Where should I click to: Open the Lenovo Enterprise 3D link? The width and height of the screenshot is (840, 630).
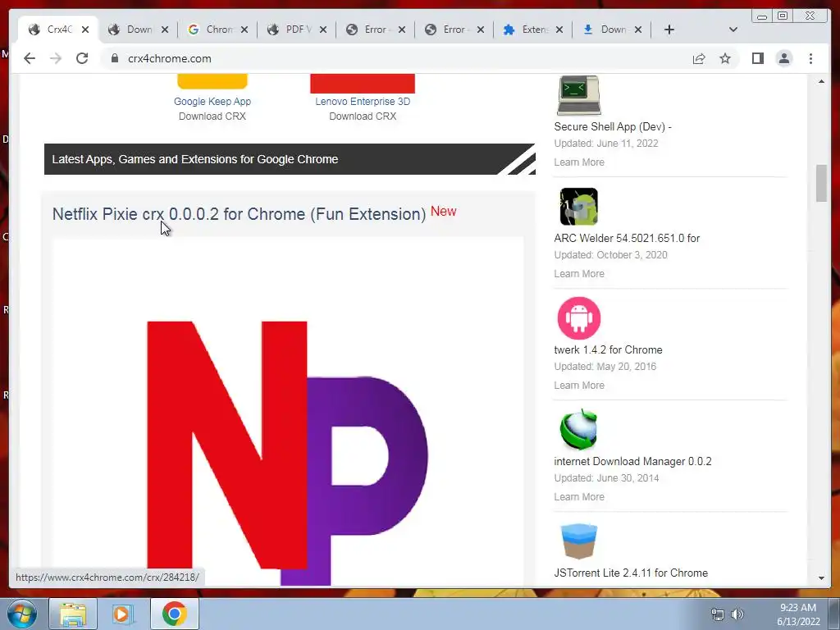tap(363, 101)
